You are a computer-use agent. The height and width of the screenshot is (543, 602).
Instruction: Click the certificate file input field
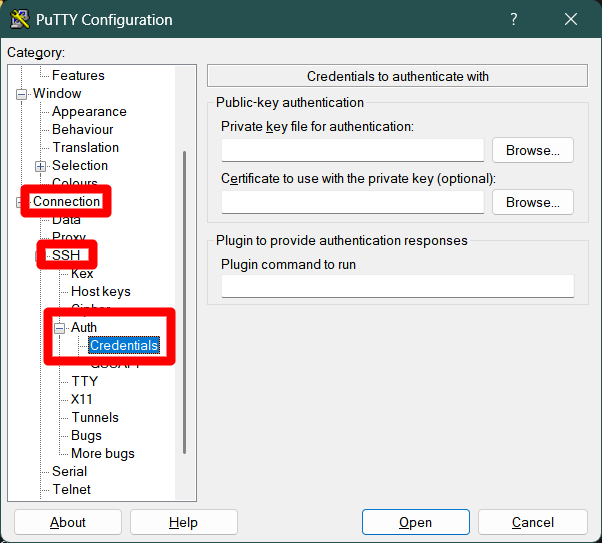pyautogui.click(x=352, y=202)
